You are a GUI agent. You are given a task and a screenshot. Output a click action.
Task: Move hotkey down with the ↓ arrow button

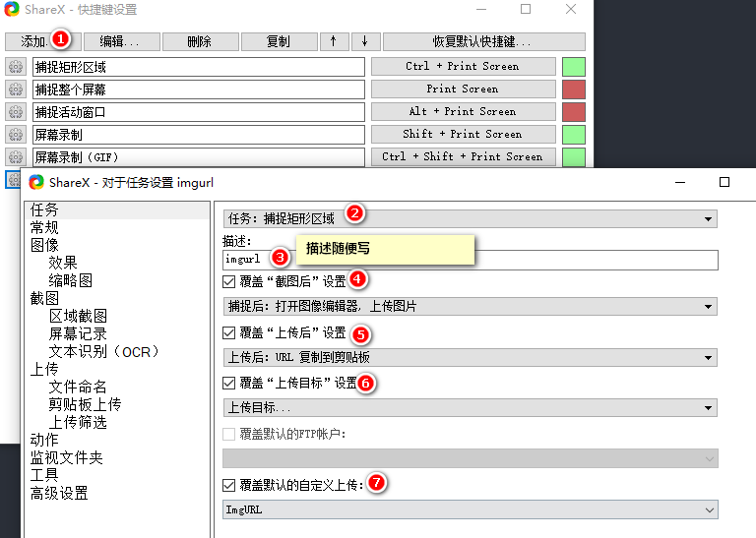(x=364, y=42)
